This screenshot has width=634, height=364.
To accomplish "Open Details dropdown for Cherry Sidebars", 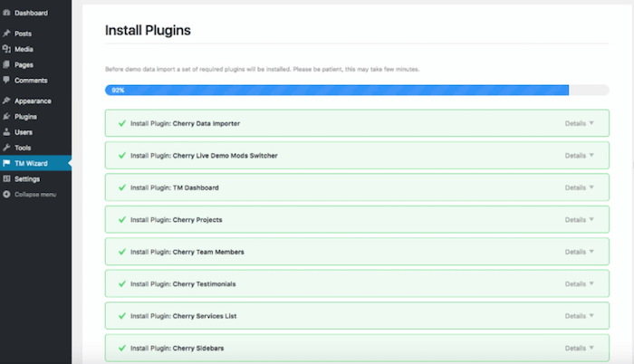I will [579, 349].
